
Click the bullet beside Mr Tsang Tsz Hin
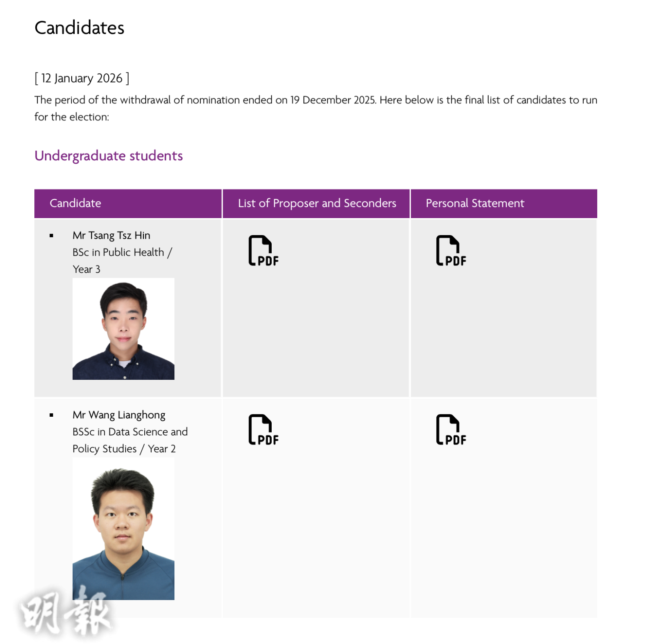click(51, 236)
